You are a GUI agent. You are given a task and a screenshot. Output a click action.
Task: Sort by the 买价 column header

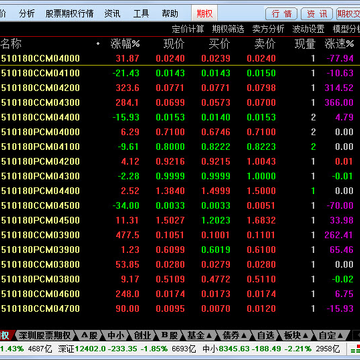click(220, 44)
